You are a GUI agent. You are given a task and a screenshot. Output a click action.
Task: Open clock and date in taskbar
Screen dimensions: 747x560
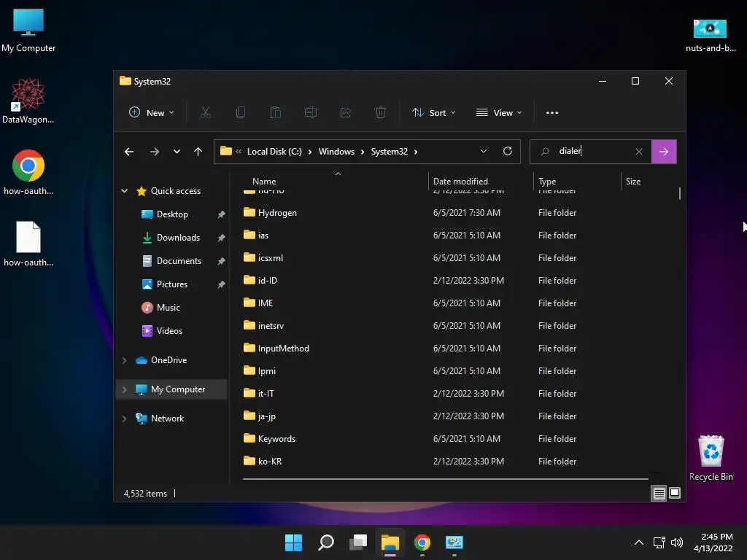click(713, 542)
